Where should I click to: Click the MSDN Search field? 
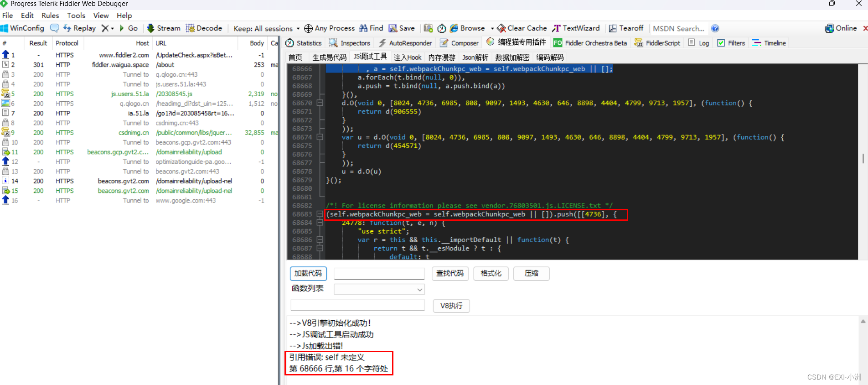[678, 28]
